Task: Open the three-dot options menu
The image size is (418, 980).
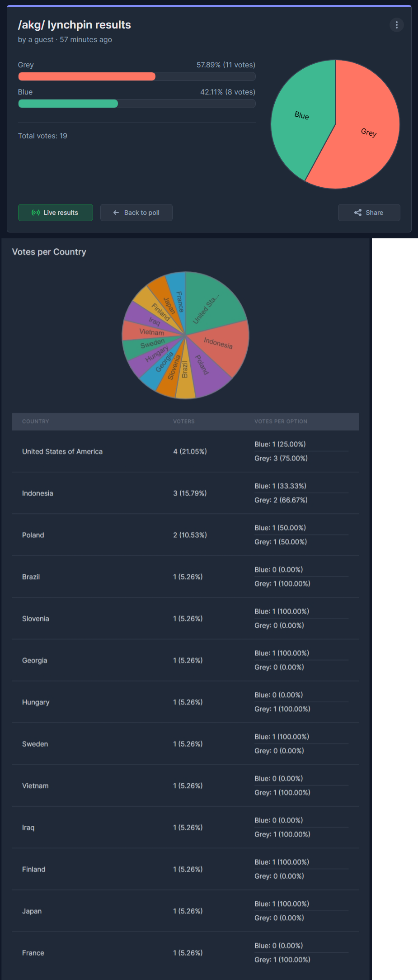Action: click(x=396, y=25)
